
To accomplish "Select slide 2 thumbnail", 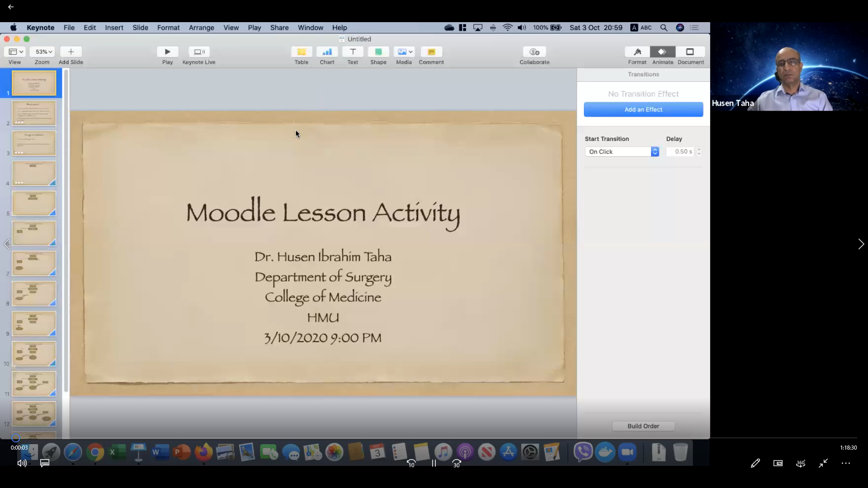I will pyautogui.click(x=34, y=113).
